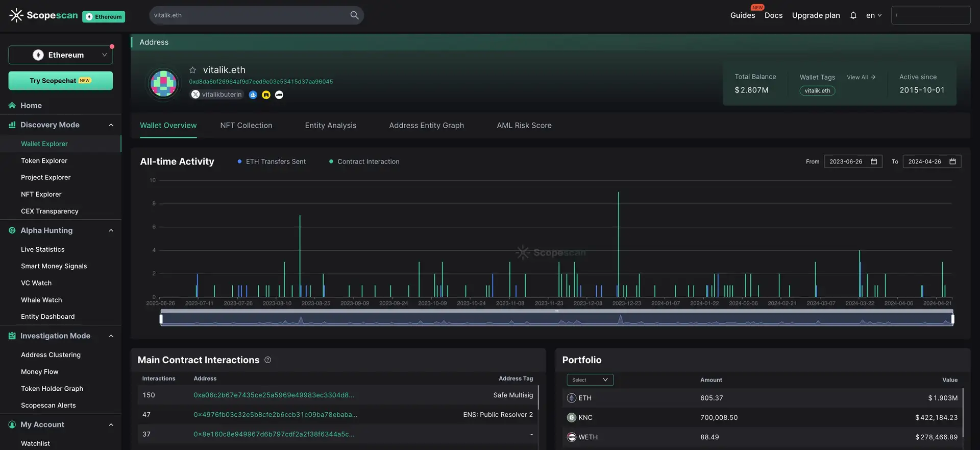Open the notifications bell
Image resolution: width=980 pixels, height=450 pixels.
coord(853,15)
